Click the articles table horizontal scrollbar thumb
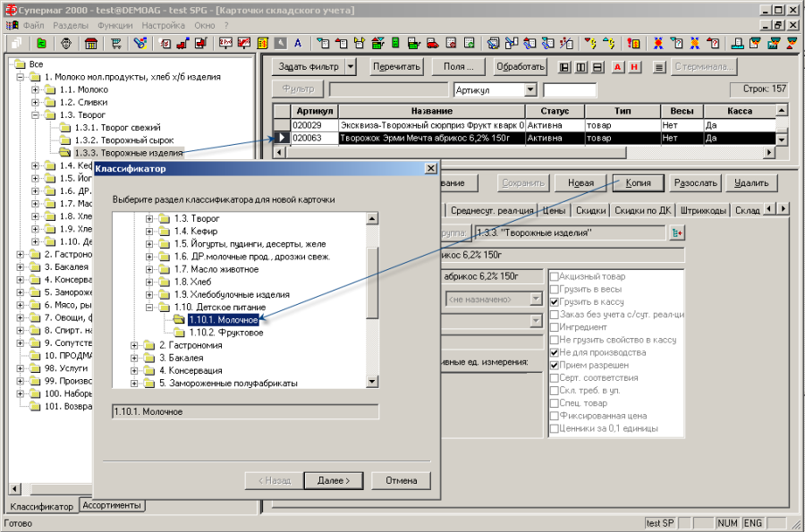 (457, 152)
